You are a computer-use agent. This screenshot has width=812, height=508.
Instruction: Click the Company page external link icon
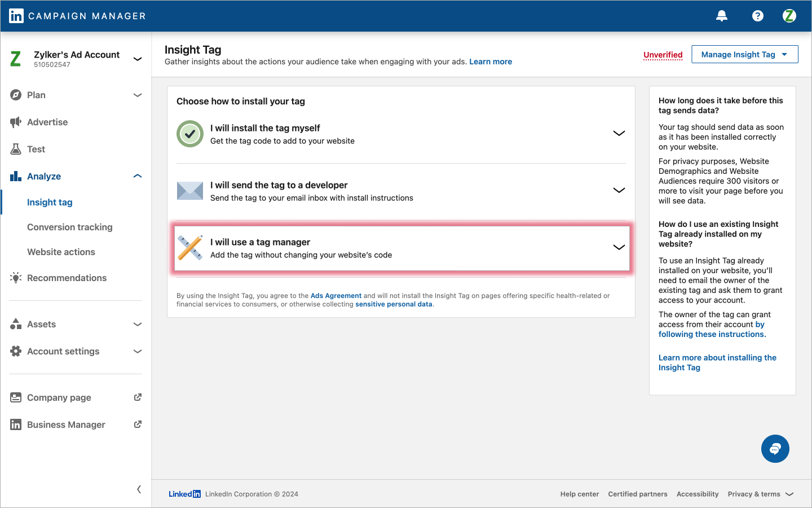point(138,397)
